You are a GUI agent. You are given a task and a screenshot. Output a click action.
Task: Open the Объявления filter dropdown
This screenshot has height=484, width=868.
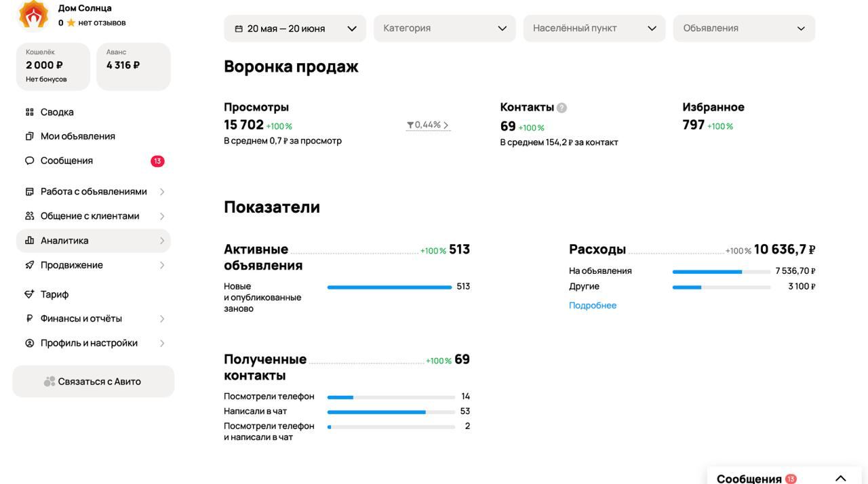click(744, 28)
